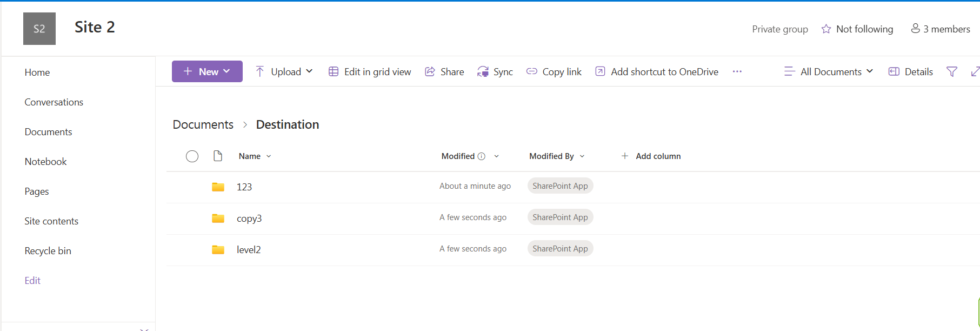
Task: Click the 123 folder icon
Action: (218, 187)
